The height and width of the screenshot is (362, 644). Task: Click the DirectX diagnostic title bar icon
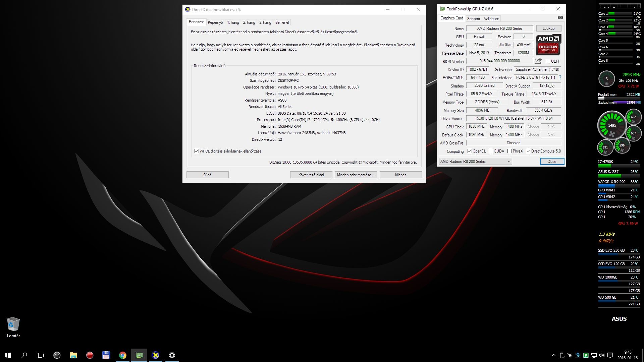(188, 9)
